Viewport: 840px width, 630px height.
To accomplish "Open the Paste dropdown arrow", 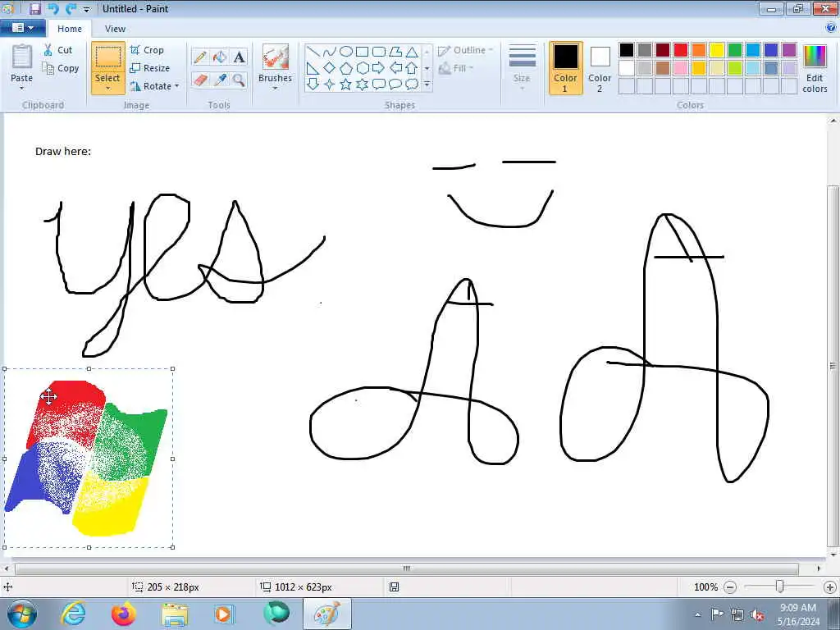I will coord(21,89).
